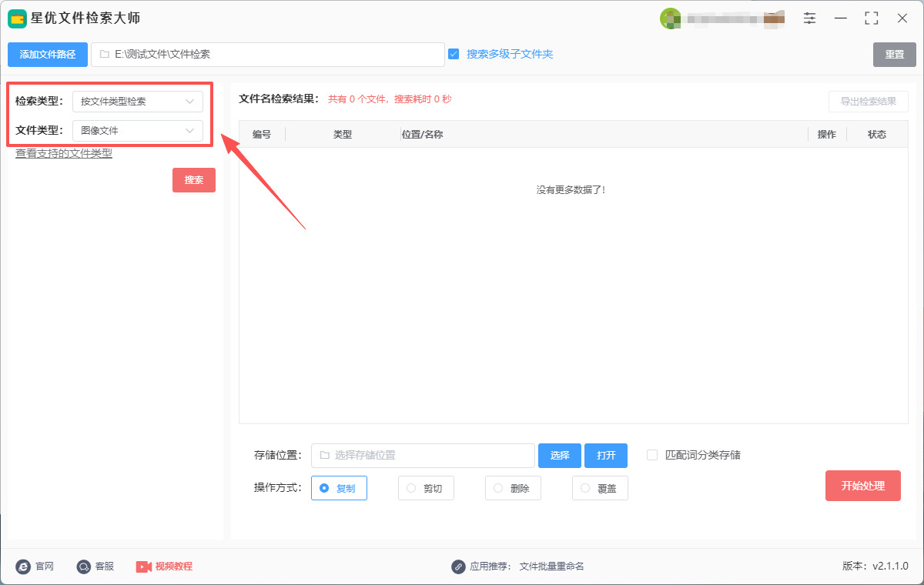This screenshot has height=585, width=924.
Task: Minimize the window using the dash icon
Action: (841, 18)
